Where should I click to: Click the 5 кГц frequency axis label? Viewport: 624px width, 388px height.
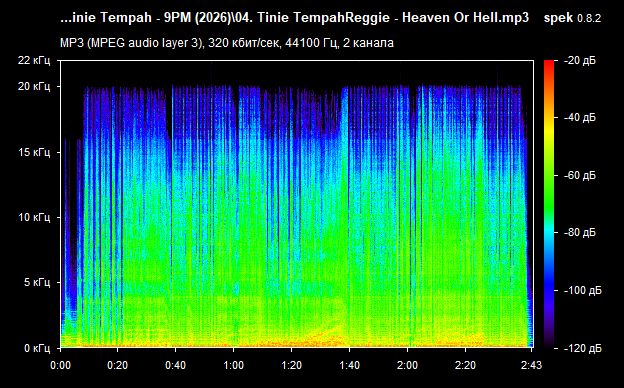(x=37, y=283)
